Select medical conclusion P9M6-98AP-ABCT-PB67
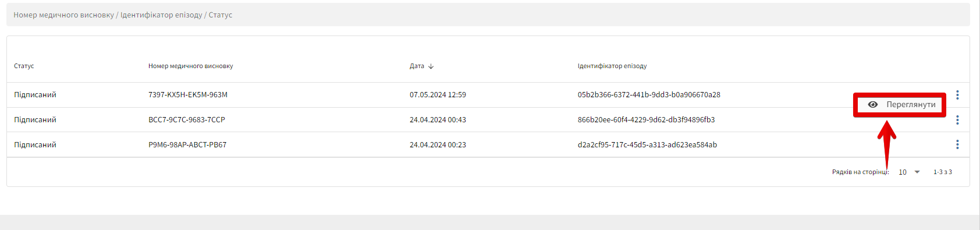The image size is (980, 230). (187, 145)
